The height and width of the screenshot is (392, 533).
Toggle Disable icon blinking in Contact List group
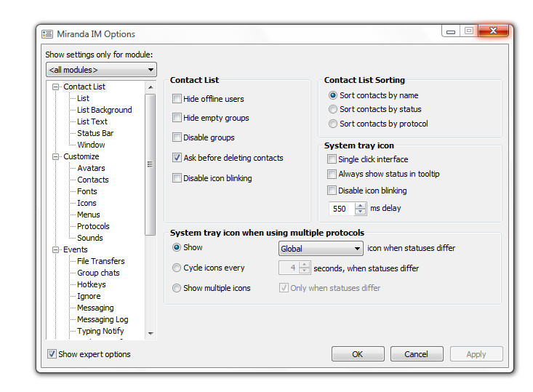coord(177,178)
